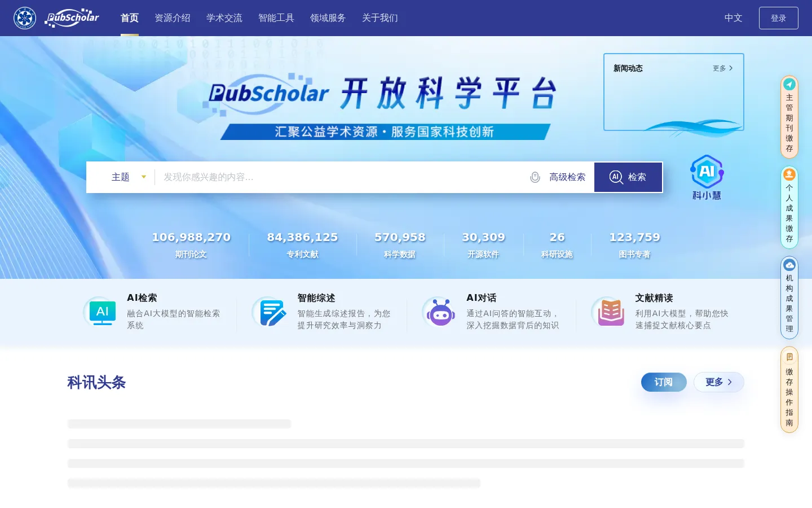Click the 图书专著 statistic 123,759
The image size is (812, 508).
pos(634,244)
